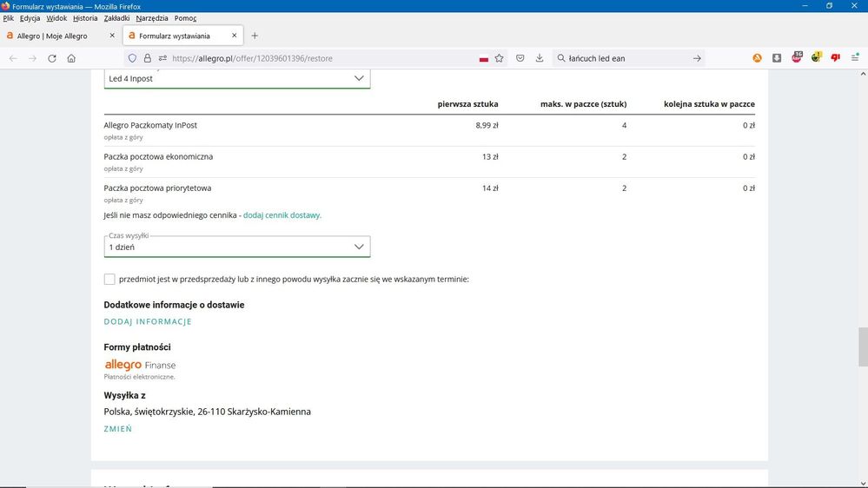Screen dimensions: 868x488
Task: Go to the Firefox home page
Action: click(x=71, y=58)
